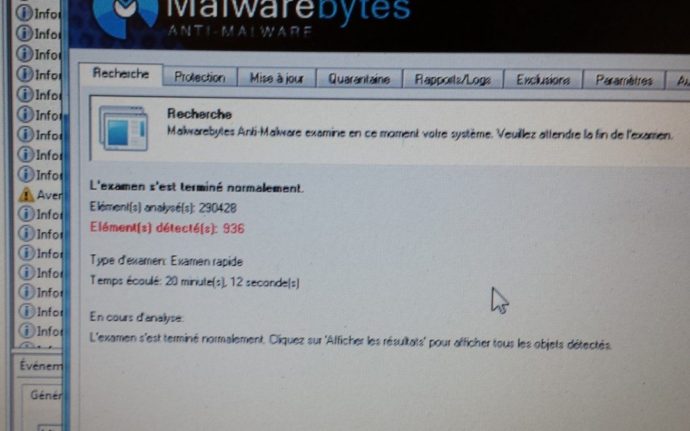Open the Paramètres tab
Image resolution: width=690 pixels, height=431 pixels.
tap(624, 81)
